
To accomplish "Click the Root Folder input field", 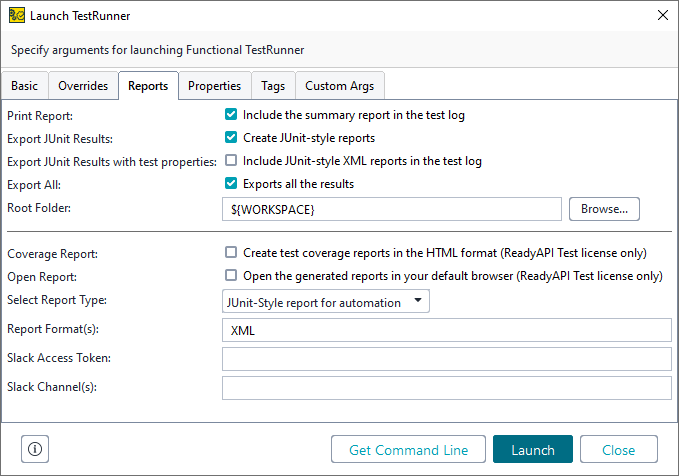I will point(392,209).
